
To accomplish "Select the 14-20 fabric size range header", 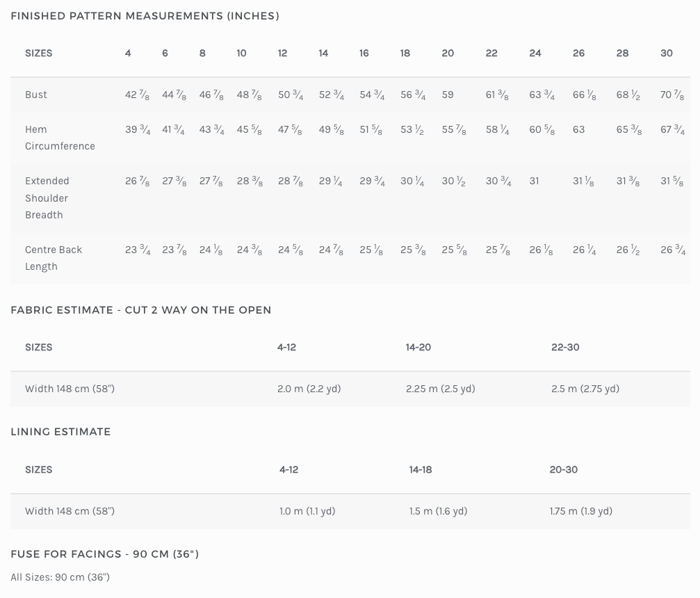I will [x=418, y=347].
